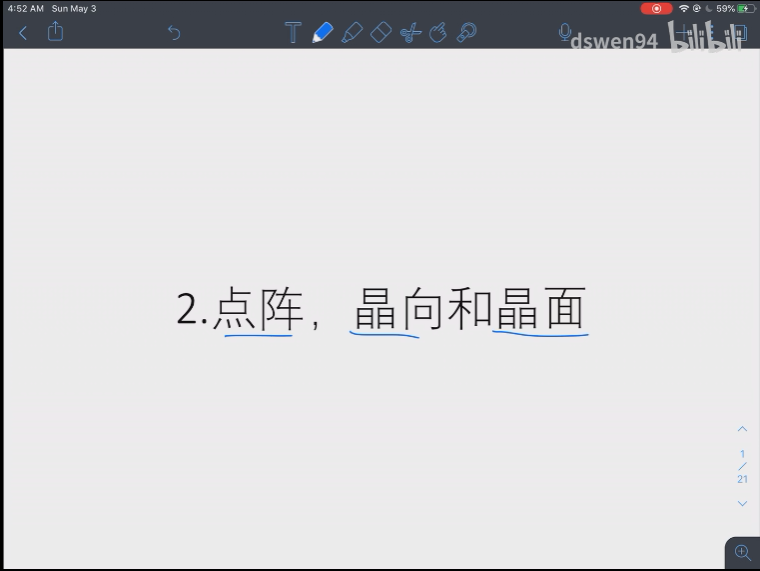Go to the previous page

coord(742,429)
